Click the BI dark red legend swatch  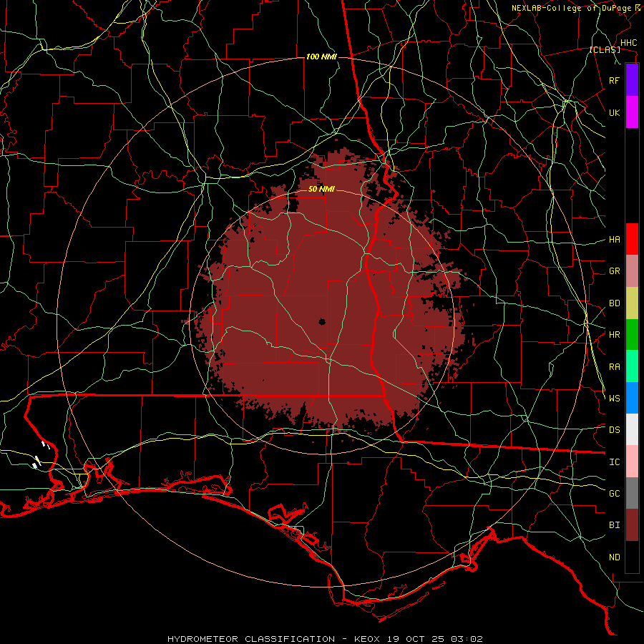click(632, 525)
